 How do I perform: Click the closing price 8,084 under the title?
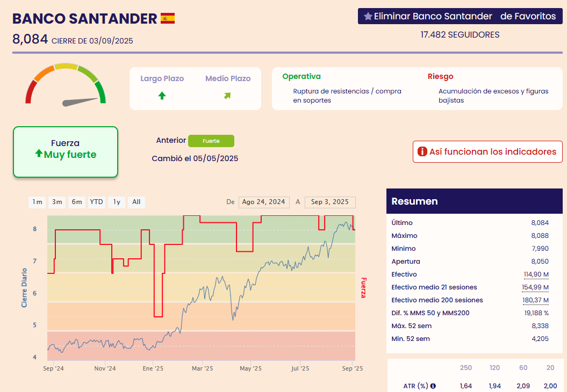30,39
